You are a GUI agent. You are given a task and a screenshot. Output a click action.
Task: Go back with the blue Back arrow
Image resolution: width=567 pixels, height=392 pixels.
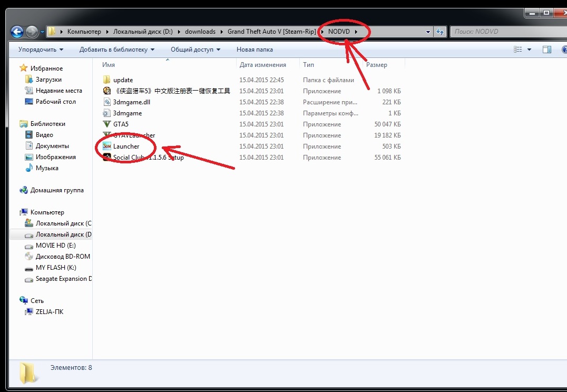point(17,32)
